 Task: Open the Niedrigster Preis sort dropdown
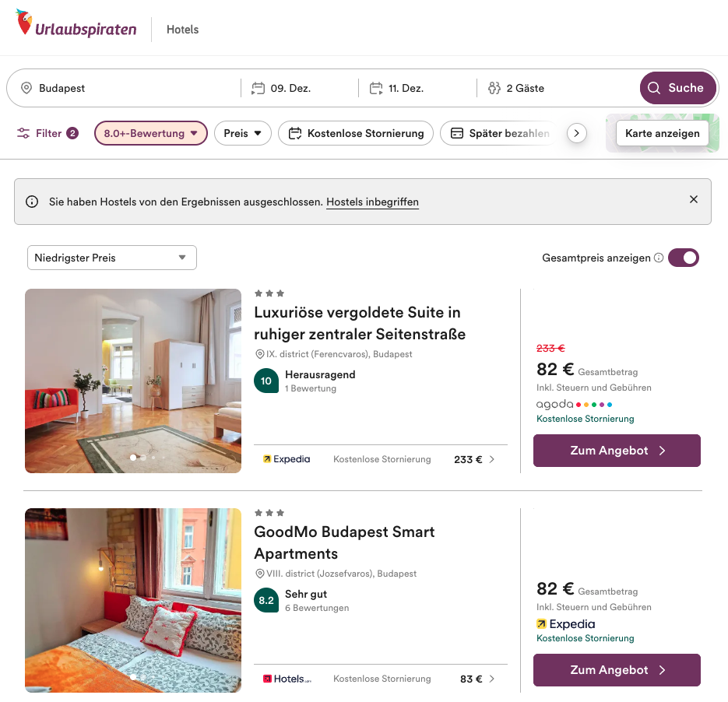click(x=111, y=258)
